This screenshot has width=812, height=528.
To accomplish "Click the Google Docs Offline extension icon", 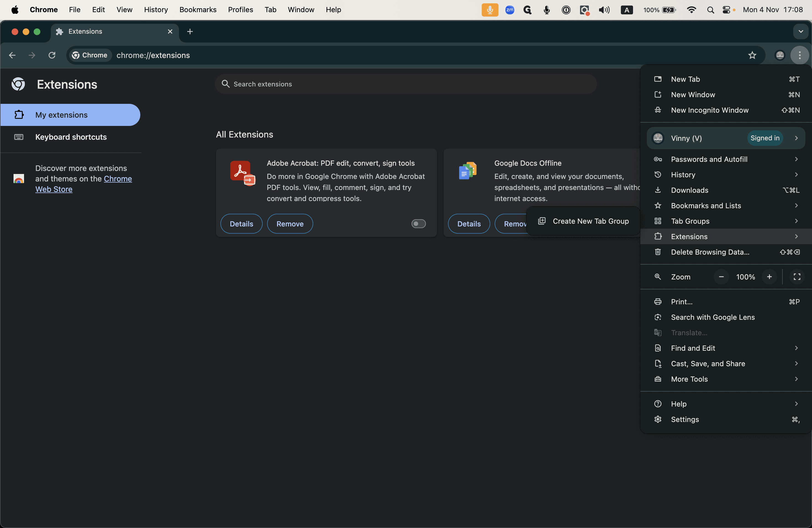I will (468, 171).
